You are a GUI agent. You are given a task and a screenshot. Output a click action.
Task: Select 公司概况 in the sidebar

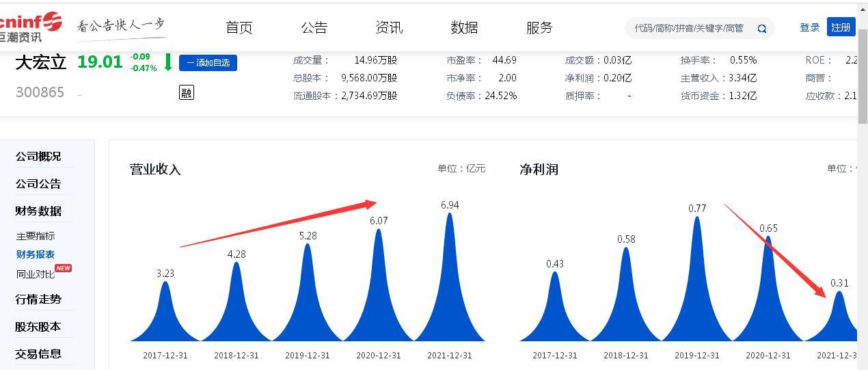pyautogui.click(x=38, y=157)
